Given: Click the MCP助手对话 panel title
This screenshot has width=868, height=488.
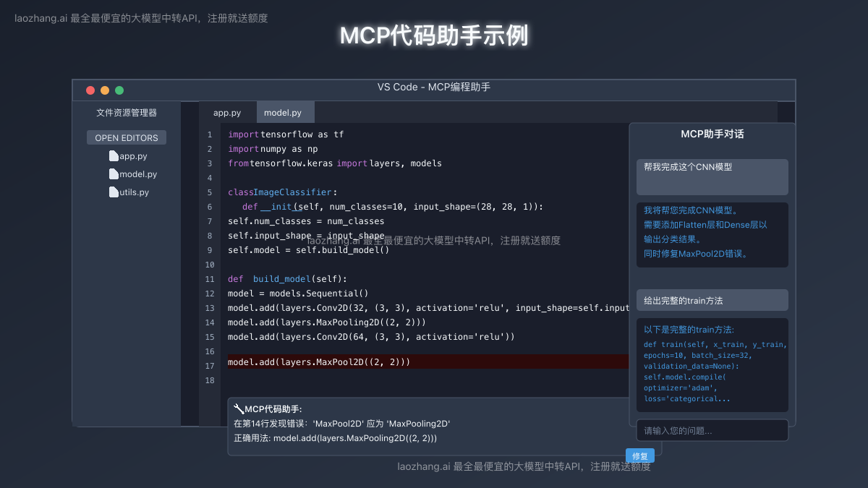Looking at the screenshot, I should (712, 134).
